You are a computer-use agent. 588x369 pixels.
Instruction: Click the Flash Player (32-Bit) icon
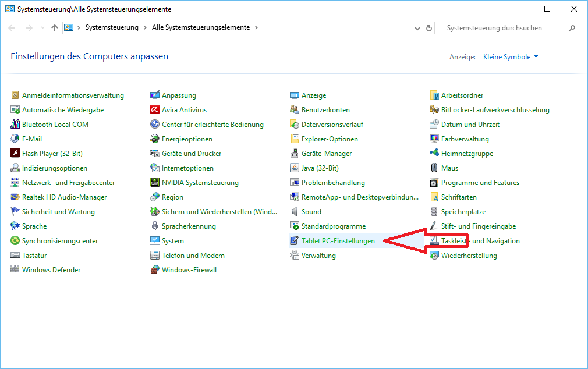[15, 153]
